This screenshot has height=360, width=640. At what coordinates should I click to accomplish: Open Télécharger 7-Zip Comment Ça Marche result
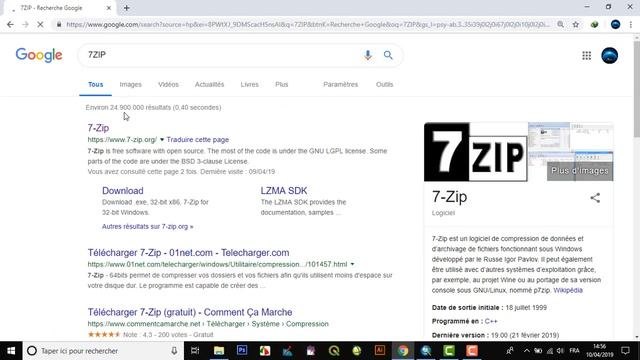[190, 312]
